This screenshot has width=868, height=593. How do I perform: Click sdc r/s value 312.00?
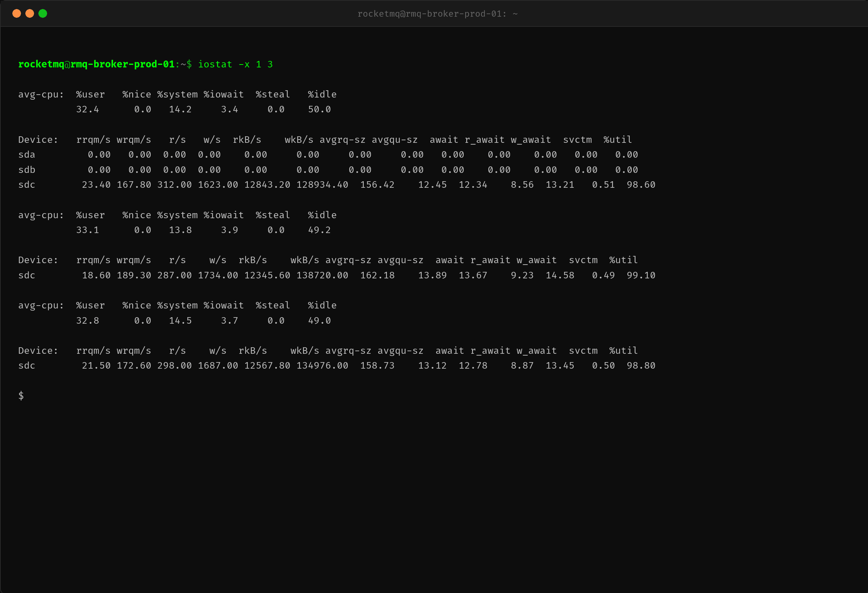coord(174,185)
